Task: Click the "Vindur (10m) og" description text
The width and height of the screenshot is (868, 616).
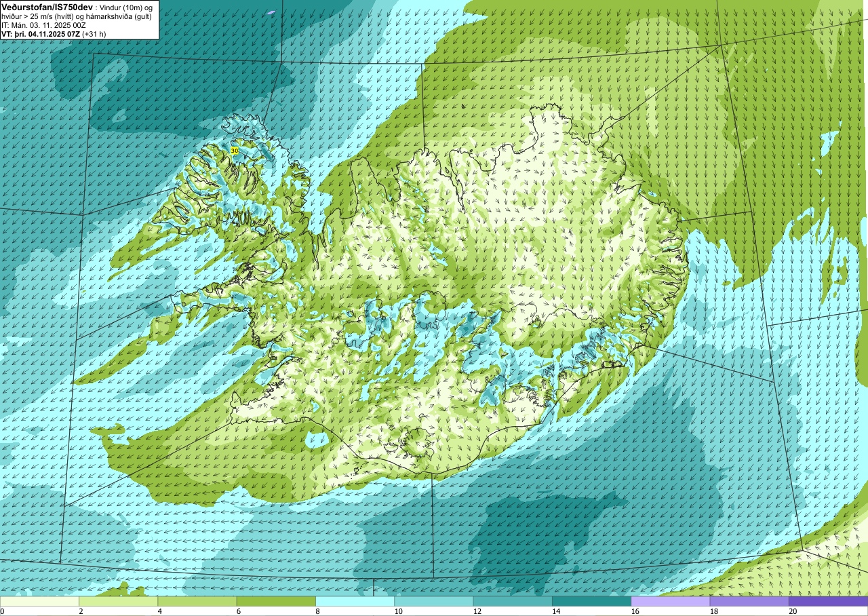Action: pos(125,7)
